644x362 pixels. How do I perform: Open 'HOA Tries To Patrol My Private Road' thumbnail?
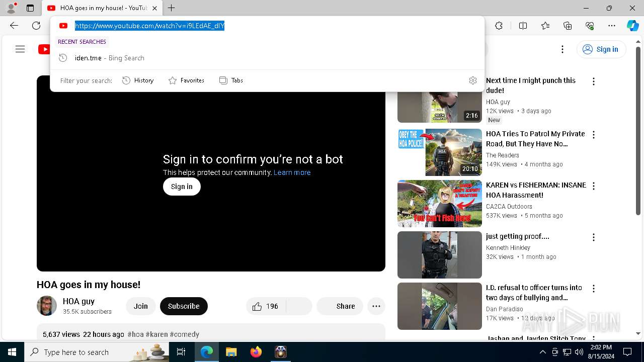[440, 152]
